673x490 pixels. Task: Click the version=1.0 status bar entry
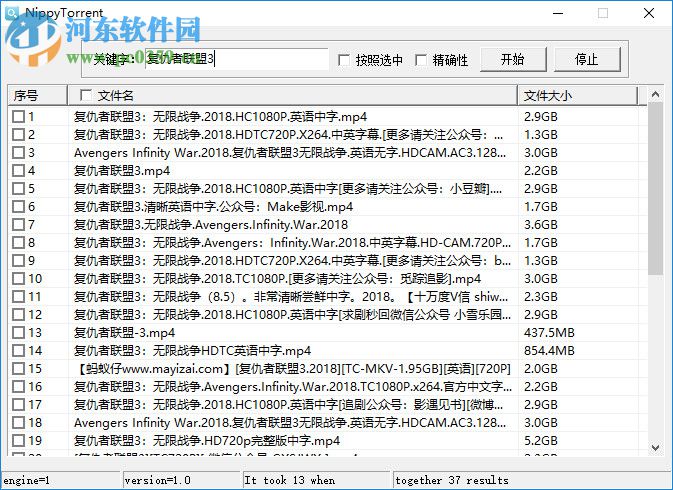[182, 480]
